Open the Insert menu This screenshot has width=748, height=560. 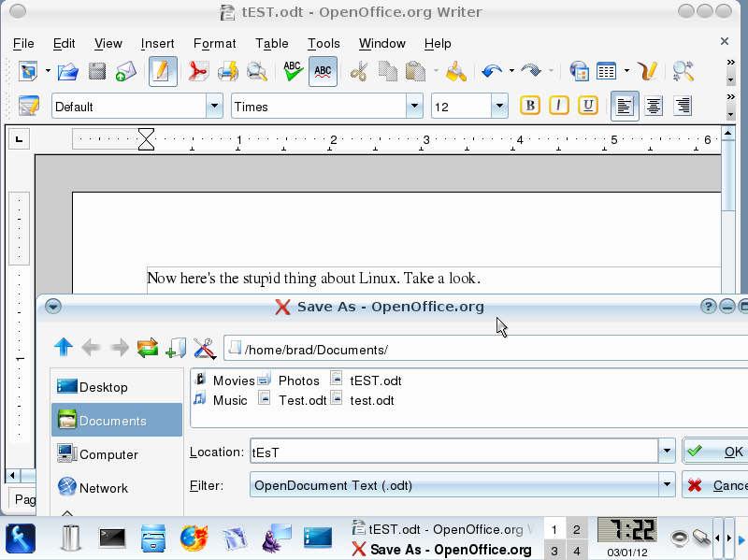[x=157, y=43]
